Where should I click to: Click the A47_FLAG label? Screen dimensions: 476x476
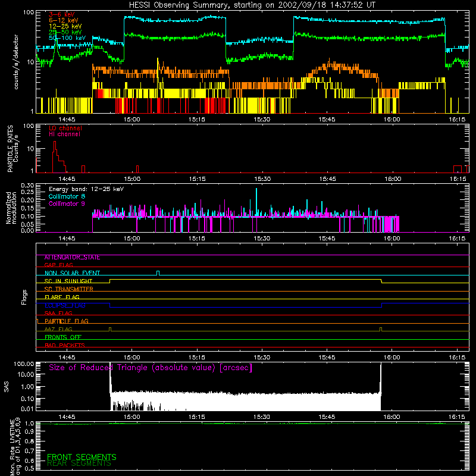pyautogui.click(x=58, y=329)
